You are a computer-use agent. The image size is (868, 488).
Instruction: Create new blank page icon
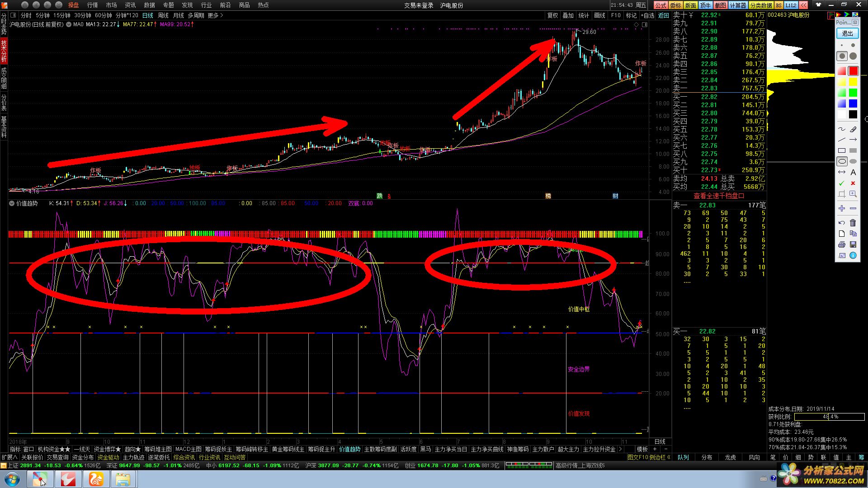[x=842, y=234]
